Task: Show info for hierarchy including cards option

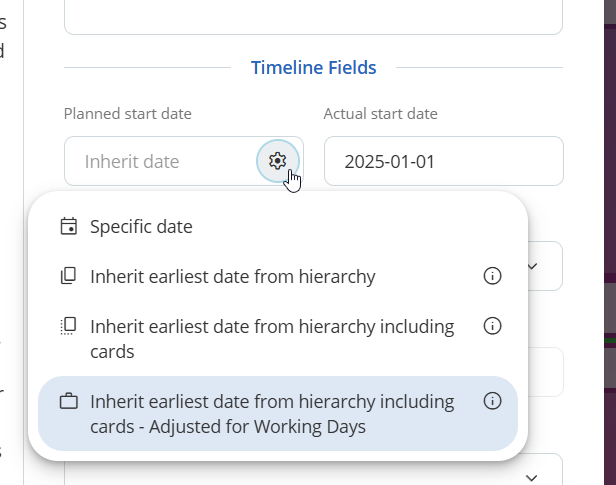Action: [x=492, y=326]
